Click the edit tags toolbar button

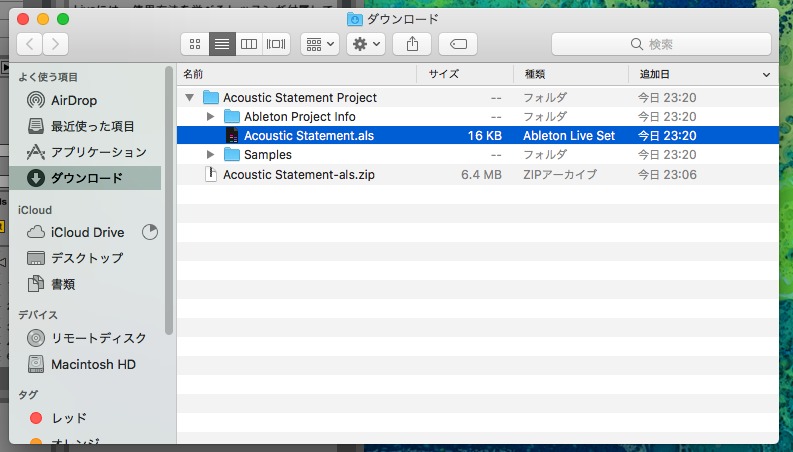point(458,44)
